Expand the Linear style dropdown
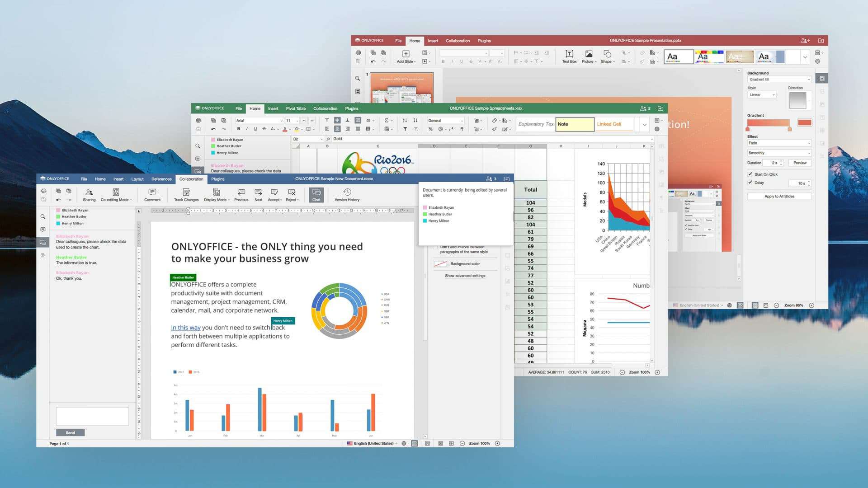This screenshot has height=488, width=868. coord(761,94)
